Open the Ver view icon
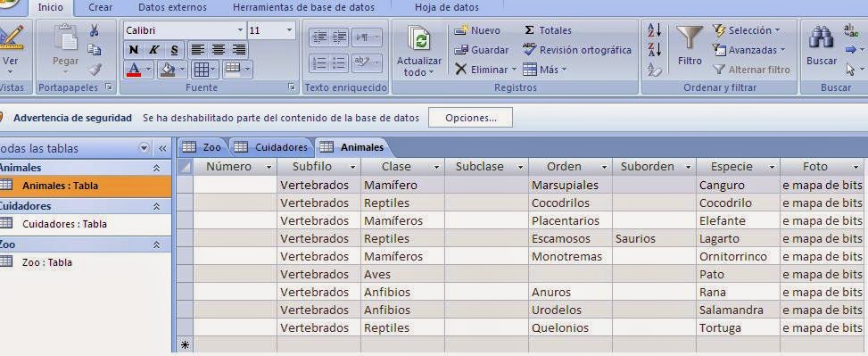Image resolution: width=868 pixels, height=356 pixels. point(11,37)
